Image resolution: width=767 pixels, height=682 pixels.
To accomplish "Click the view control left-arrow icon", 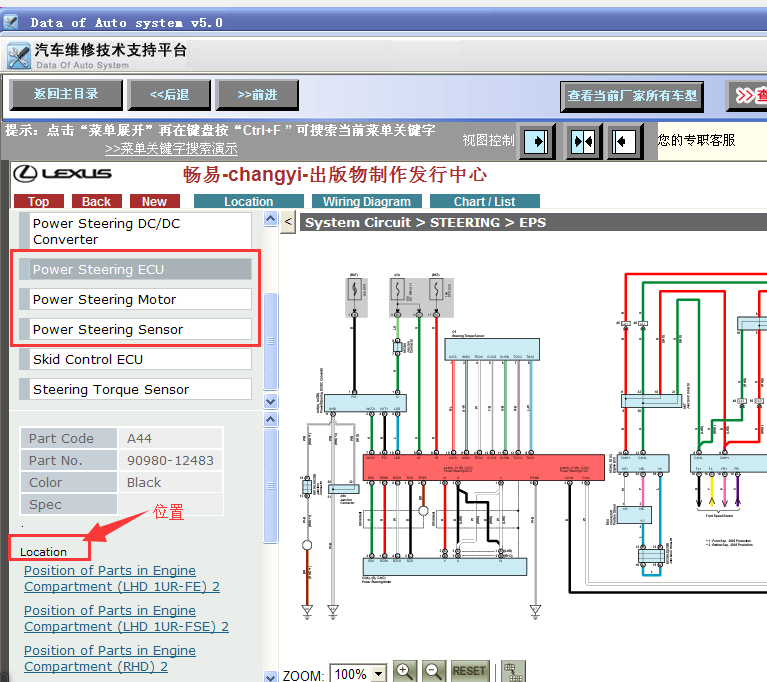I will click(624, 142).
